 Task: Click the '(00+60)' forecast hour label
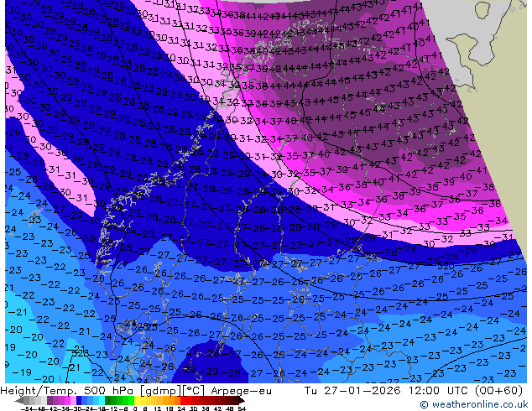pos(498,391)
